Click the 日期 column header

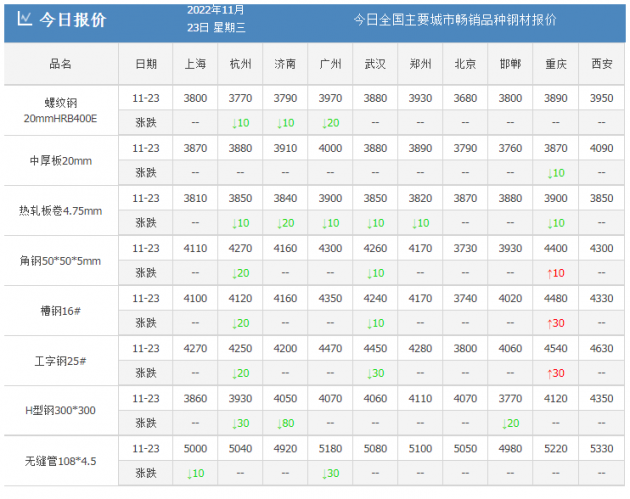[x=145, y=64]
